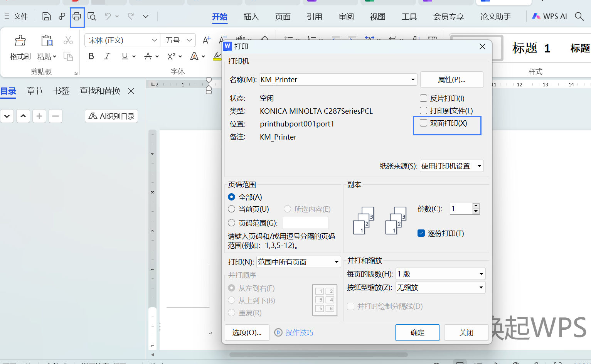Switch to 页面 ribbon tab
Viewport: 591px width, 364px height.
click(283, 17)
